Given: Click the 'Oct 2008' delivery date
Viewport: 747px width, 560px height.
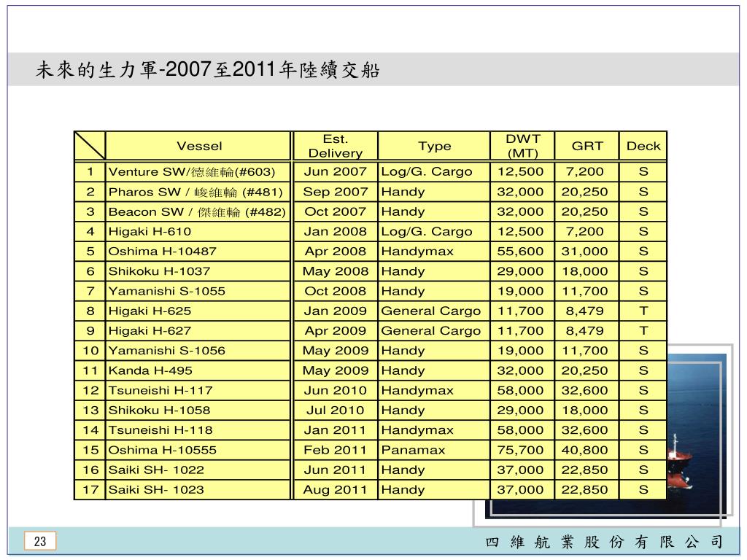Looking at the screenshot, I should click(336, 291).
